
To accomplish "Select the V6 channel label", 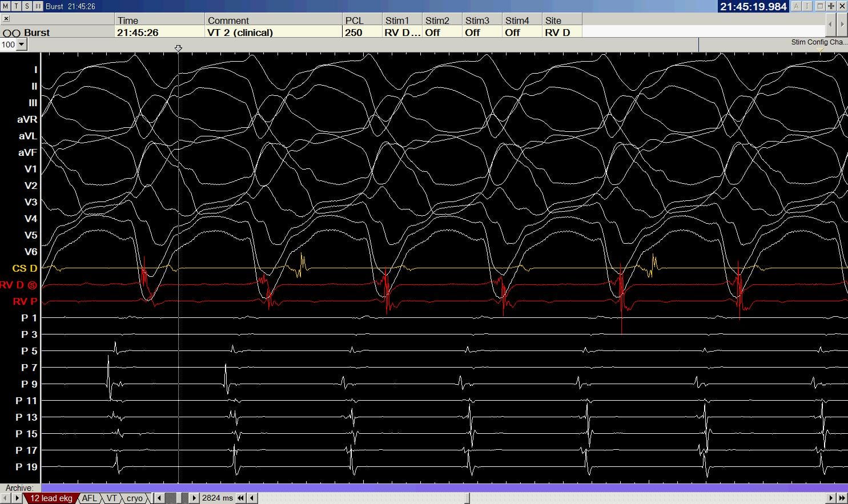I will 31,252.
